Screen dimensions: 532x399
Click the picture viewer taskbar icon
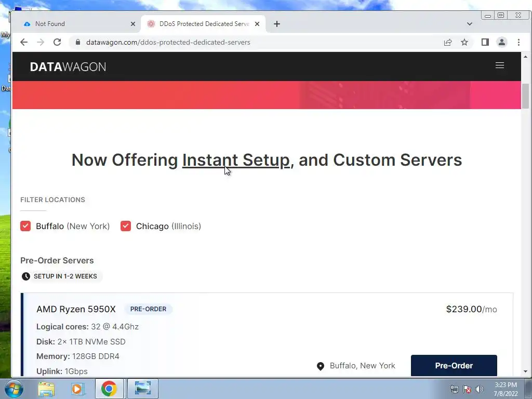(x=142, y=389)
